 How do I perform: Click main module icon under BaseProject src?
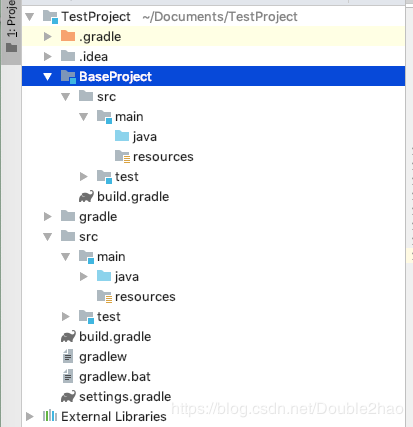pos(104,117)
